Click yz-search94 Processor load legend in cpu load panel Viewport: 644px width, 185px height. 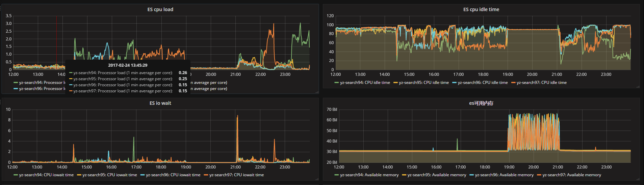pyautogui.click(x=41, y=83)
